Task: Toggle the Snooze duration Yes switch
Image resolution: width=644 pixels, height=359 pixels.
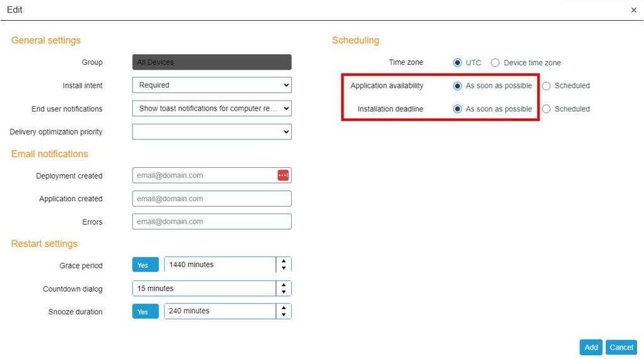Action: coord(145,311)
